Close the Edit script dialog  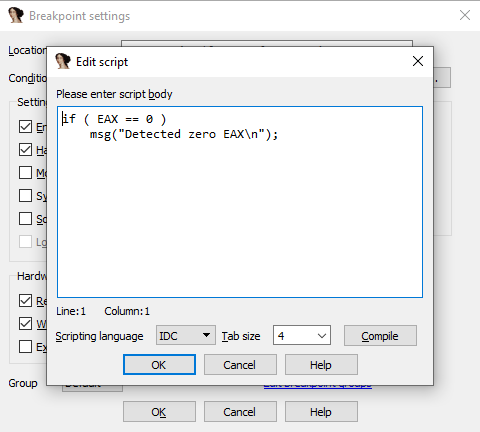click(418, 61)
